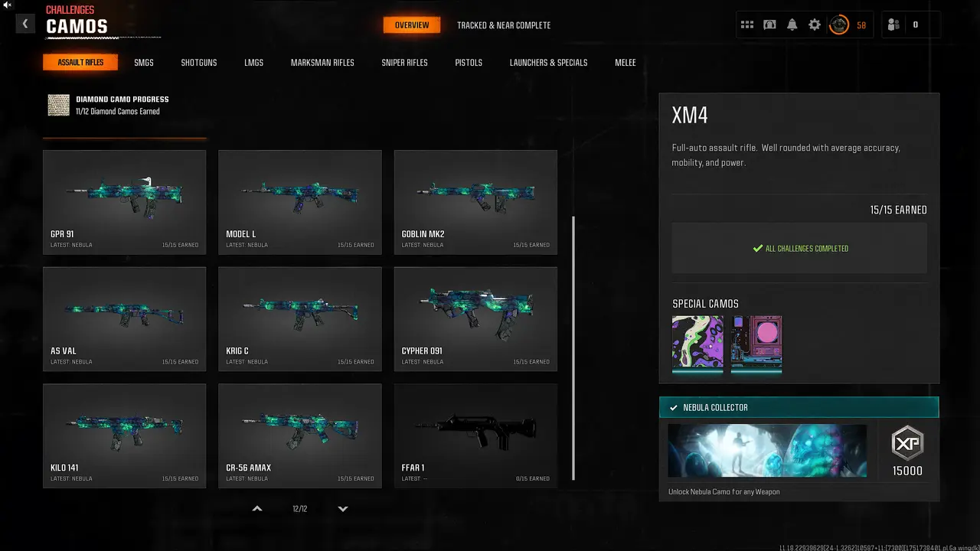This screenshot has width=980, height=551.
Task: Choose the CR-56 AMAX weapon card
Action: [300, 436]
